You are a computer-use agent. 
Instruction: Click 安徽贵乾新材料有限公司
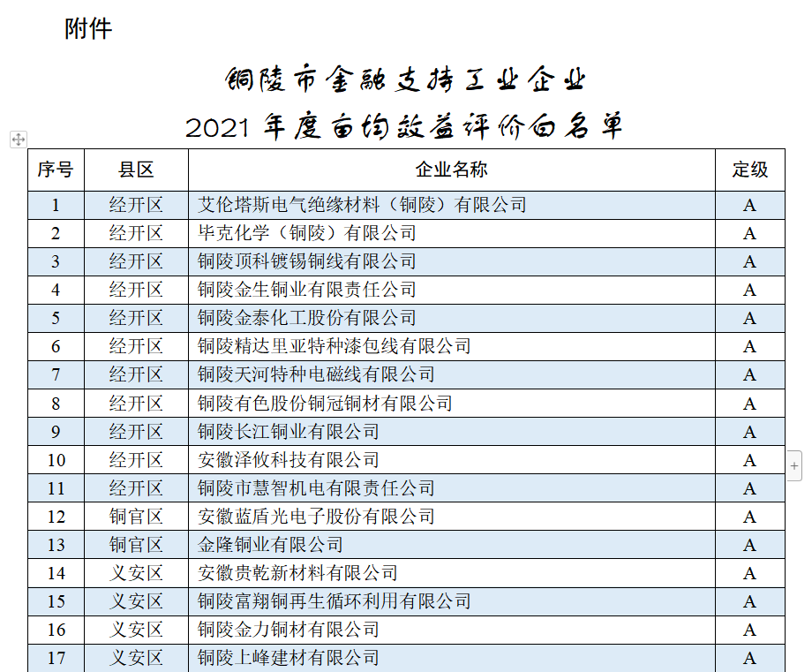(297, 573)
